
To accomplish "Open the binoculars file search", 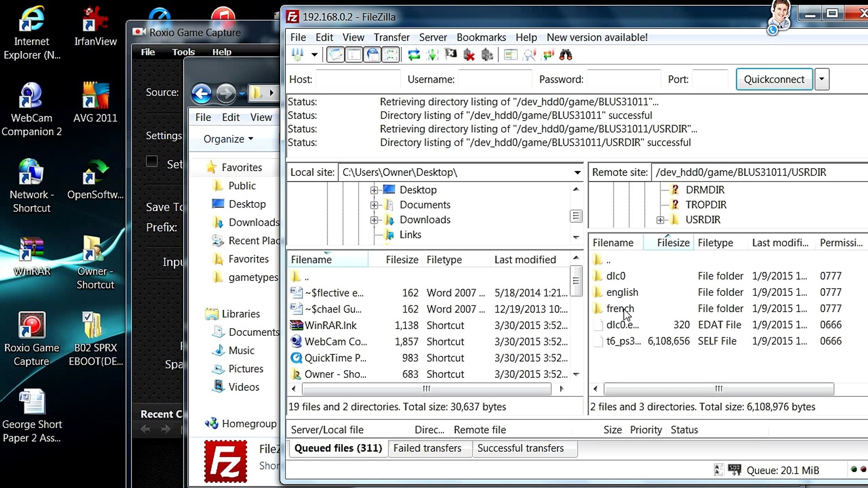I will tap(566, 55).
